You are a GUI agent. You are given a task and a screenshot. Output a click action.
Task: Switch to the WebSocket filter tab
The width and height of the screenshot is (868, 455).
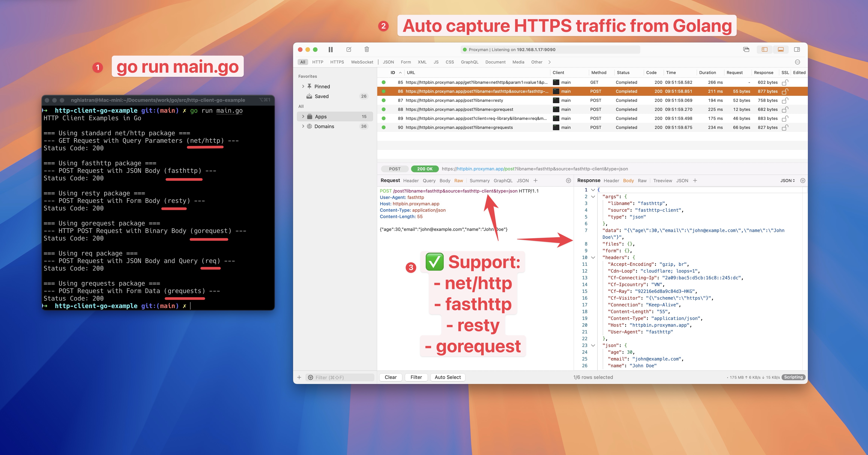(x=362, y=62)
